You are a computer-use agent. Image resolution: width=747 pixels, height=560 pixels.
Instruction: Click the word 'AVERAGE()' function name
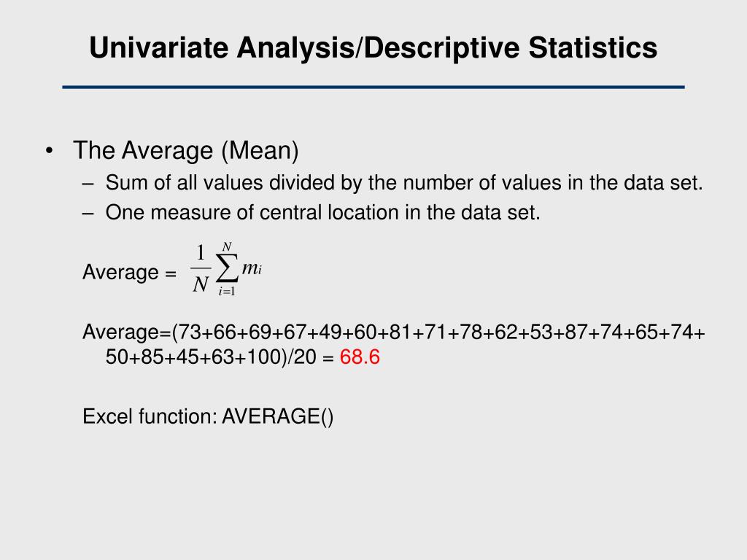[x=278, y=416]
